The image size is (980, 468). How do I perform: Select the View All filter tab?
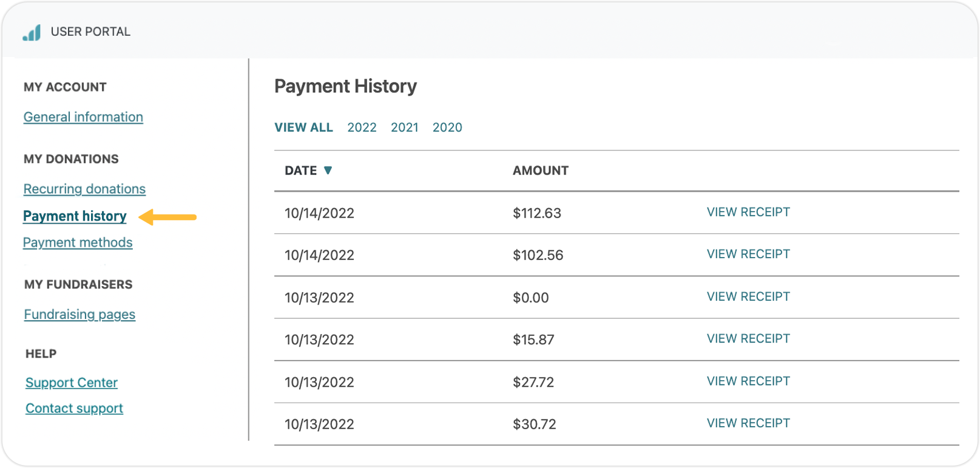303,127
